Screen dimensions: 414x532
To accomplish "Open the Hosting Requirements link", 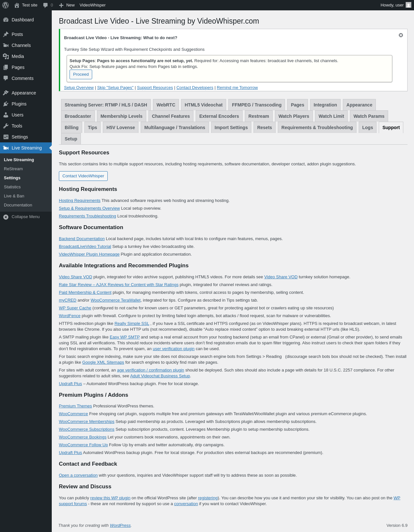I will [x=80, y=201].
